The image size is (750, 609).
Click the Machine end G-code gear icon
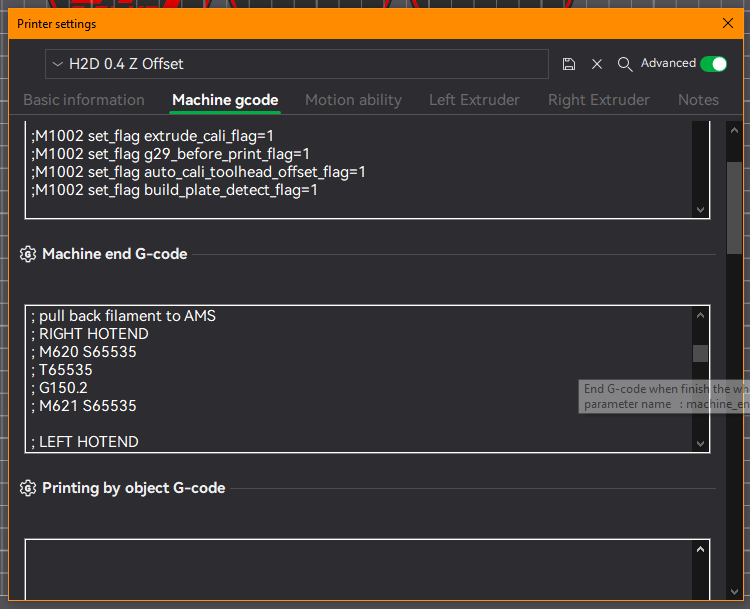[28, 254]
